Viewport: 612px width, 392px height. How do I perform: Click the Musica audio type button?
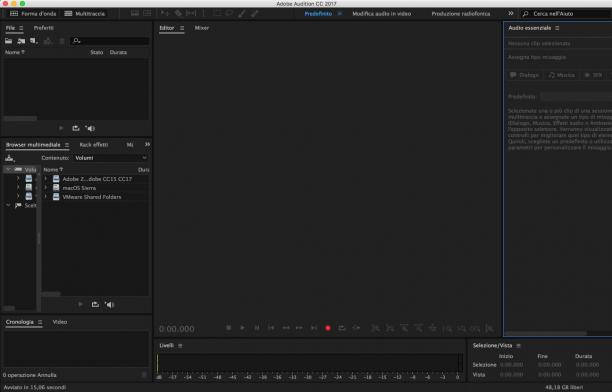tap(561, 75)
